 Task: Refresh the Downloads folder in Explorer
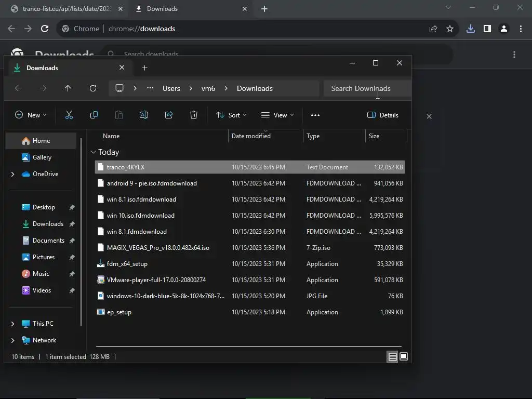(x=93, y=88)
